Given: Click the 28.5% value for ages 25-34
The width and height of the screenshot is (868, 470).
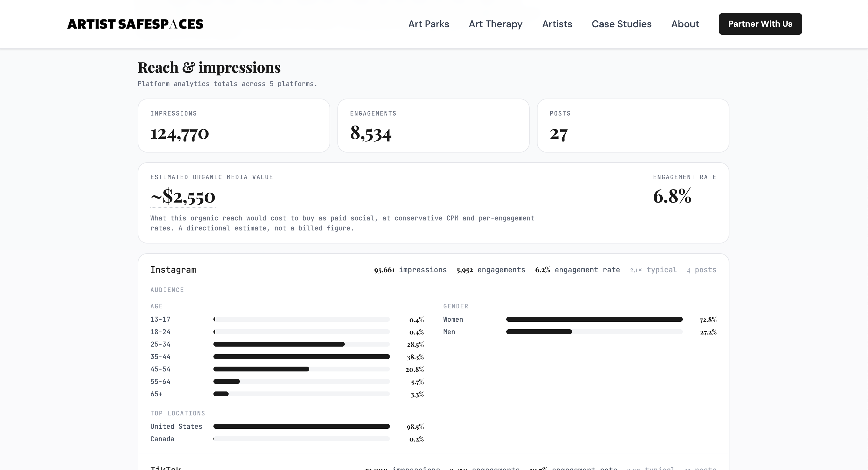Looking at the screenshot, I should click(x=415, y=344).
